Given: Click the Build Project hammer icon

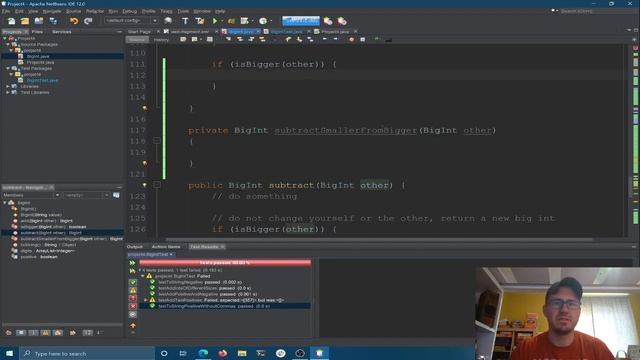Looking at the screenshot, I should pyautogui.click(x=185, y=21).
